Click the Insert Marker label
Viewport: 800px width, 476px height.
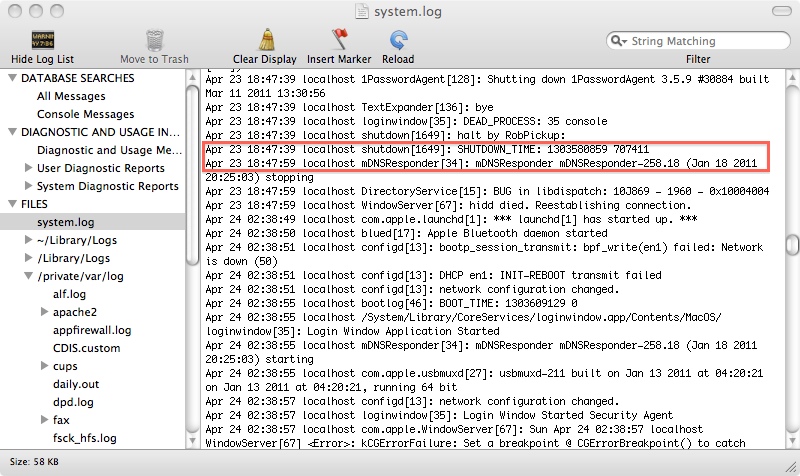pos(339,59)
